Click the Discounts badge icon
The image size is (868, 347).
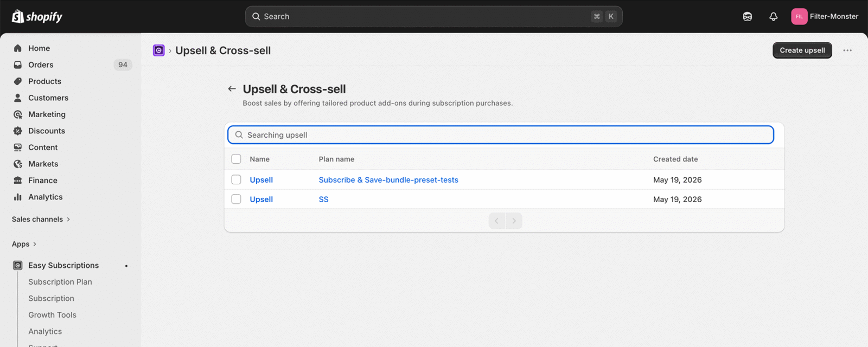18,131
